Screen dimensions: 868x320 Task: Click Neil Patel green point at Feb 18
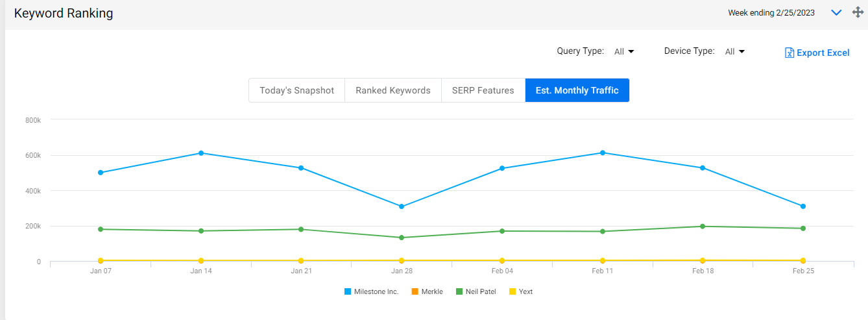click(x=703, y=227)
